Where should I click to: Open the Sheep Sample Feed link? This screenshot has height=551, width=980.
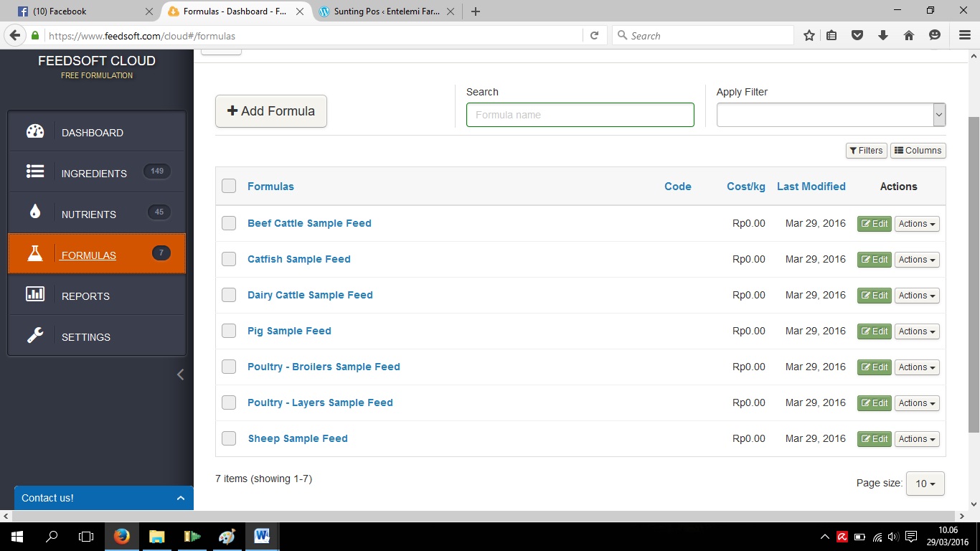coord(298,438)
